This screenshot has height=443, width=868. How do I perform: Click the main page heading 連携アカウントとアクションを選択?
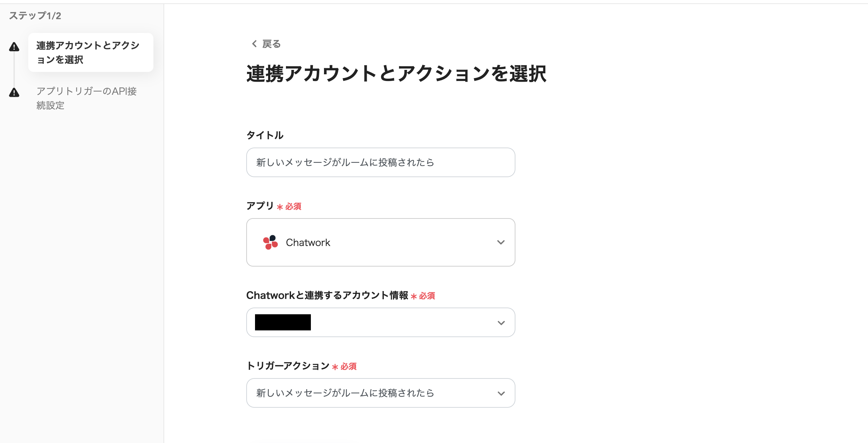coord(396,74)
